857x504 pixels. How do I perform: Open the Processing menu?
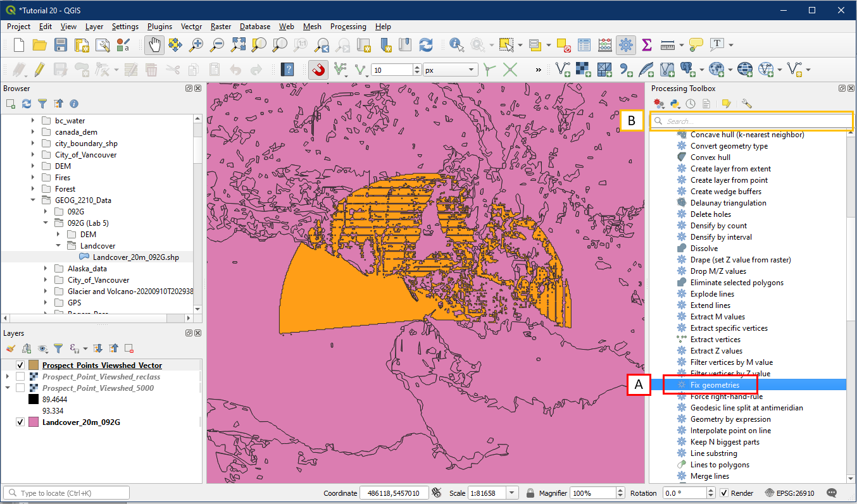pos(347,27)
